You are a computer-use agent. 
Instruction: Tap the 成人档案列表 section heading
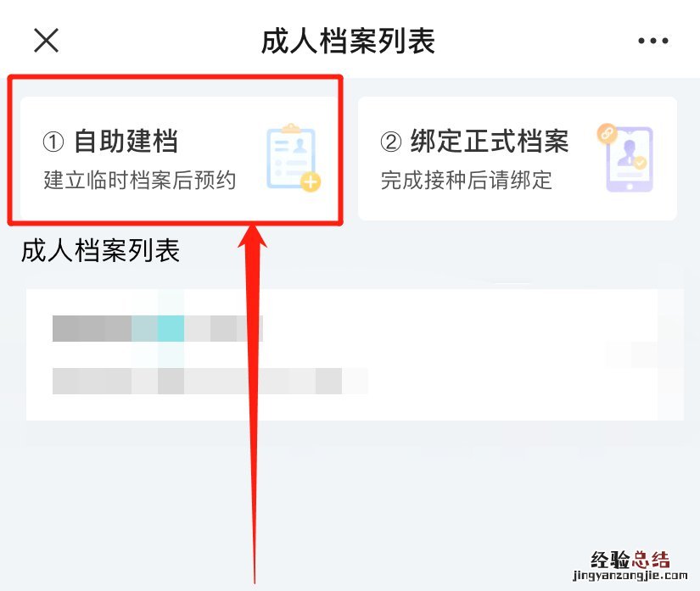pyautogui.click(x=101, y=250)
